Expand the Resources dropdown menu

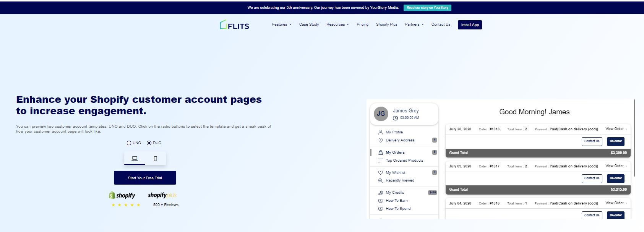337,24
